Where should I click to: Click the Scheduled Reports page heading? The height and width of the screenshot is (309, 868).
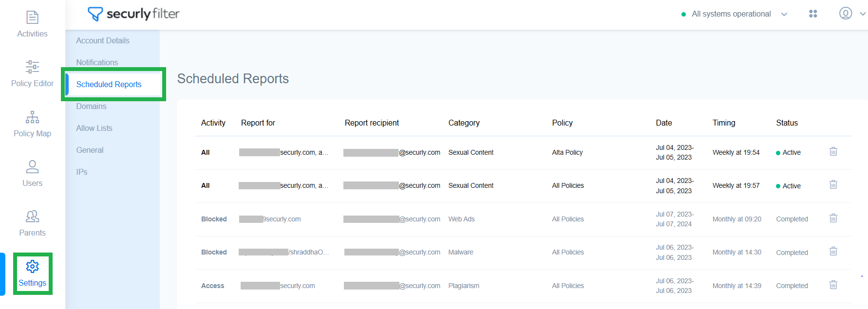pyautogui.click(x=233, y=78)
